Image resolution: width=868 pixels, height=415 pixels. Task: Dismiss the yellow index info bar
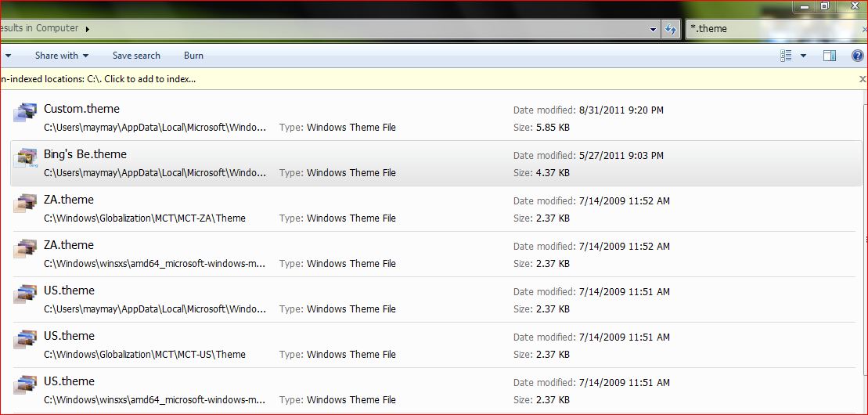pyautogui.click(x=862, y=79)
